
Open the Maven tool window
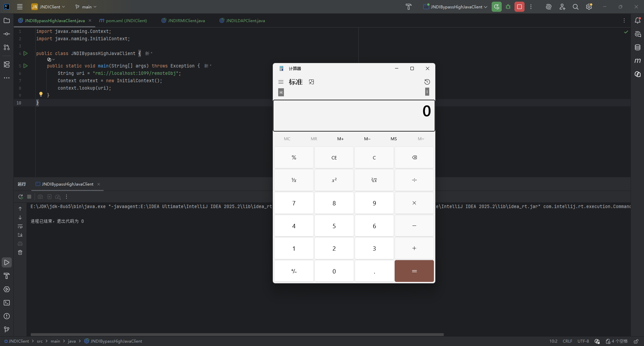tap(638, 61)
